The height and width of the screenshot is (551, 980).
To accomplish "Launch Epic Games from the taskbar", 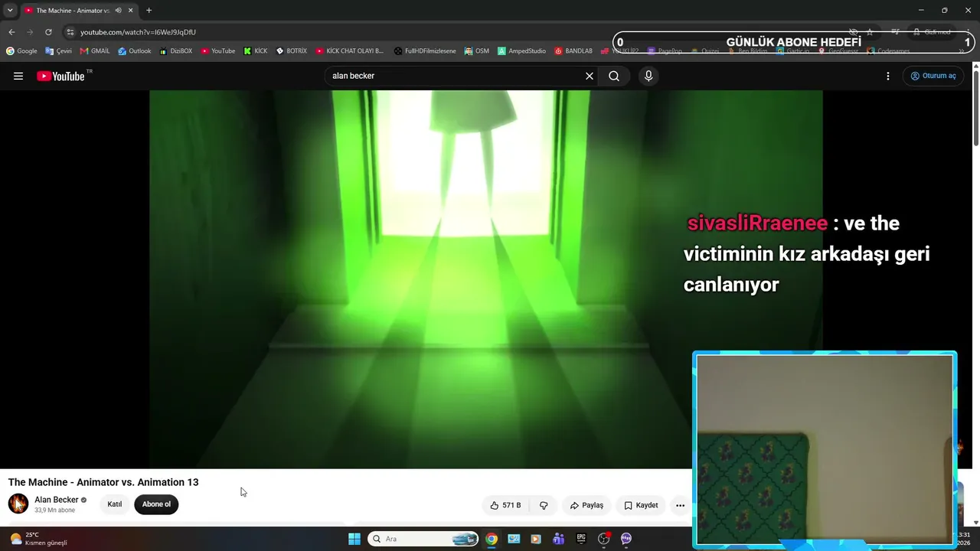I will [x=581, y=539].
